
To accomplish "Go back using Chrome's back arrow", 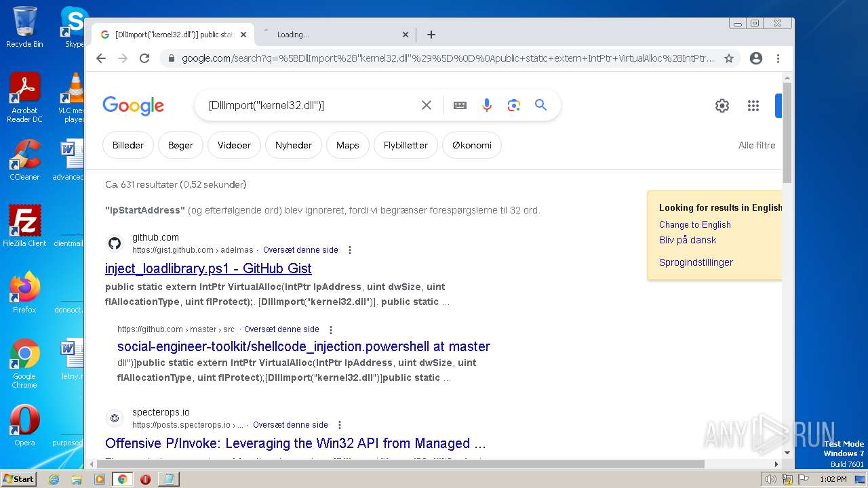I will pyautogui.click(x=101, y=58).
